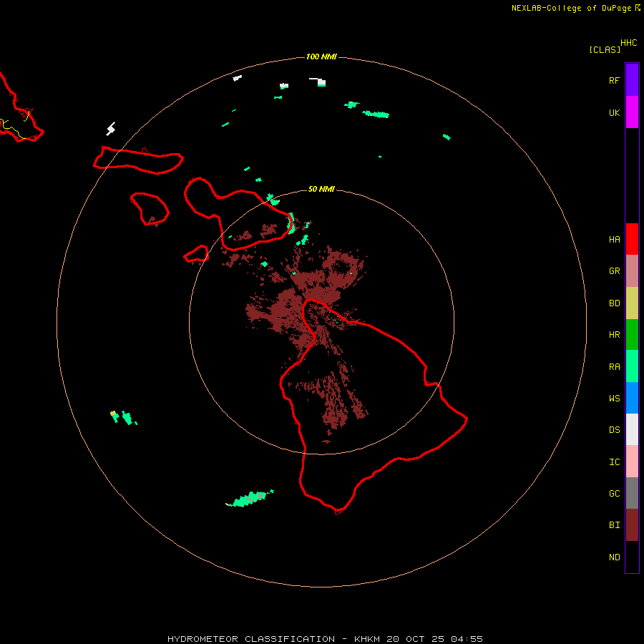Click the BI brown legend swatch

pos(632,525)
